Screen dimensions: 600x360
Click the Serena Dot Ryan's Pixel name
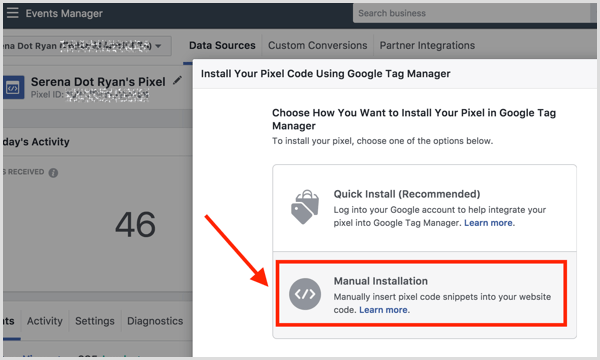click(x=98, y=81)
